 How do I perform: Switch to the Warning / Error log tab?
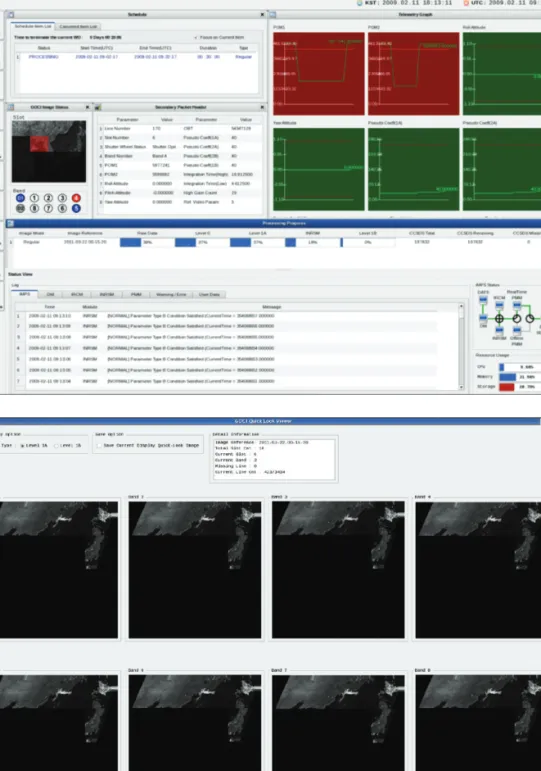(x=171, y=295)
